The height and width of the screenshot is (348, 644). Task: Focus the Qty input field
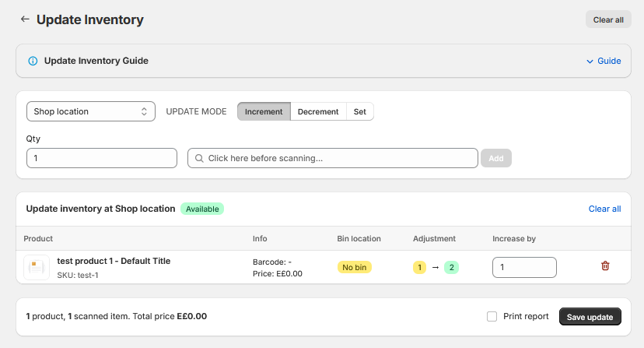point(102,158)
